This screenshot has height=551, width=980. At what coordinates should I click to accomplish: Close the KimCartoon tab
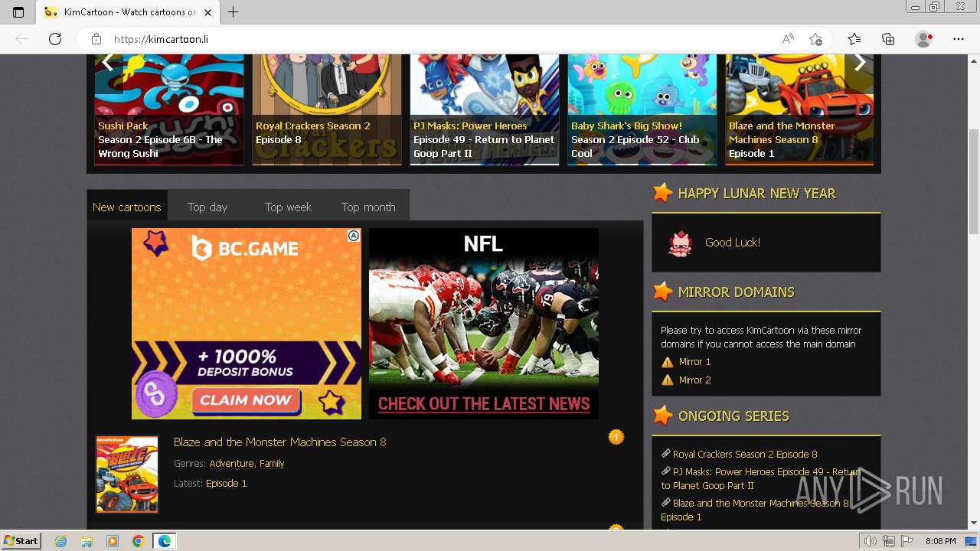207,12
